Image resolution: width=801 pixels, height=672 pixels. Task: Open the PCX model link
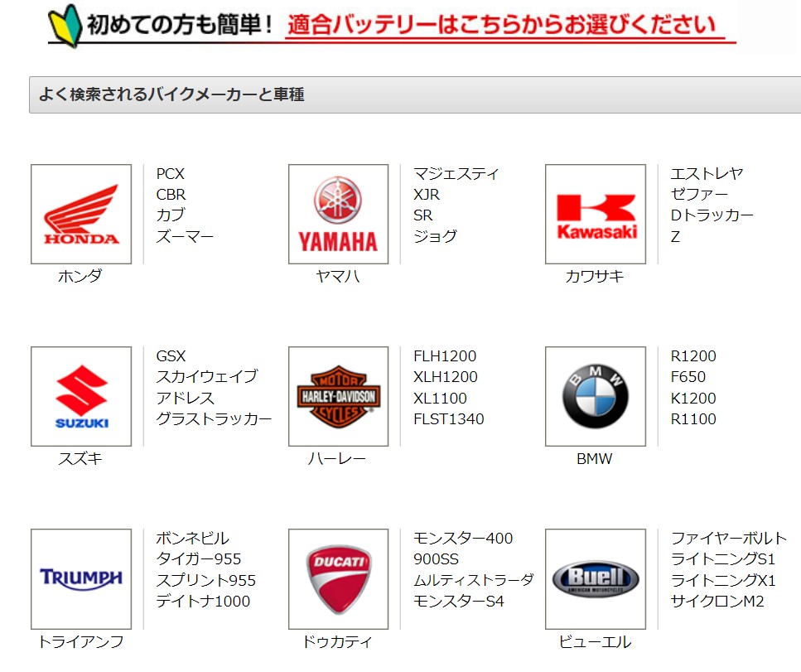(x=171, y=174)
